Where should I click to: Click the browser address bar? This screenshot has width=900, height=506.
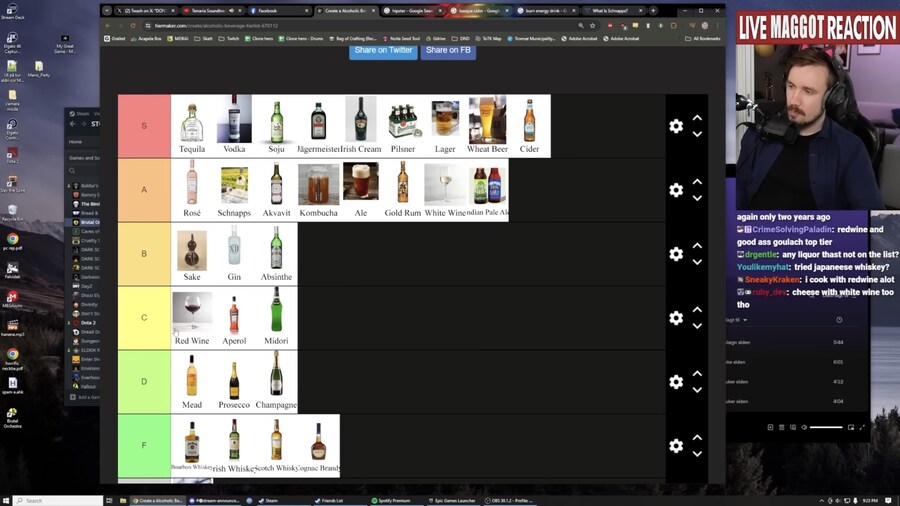[400, 25]
